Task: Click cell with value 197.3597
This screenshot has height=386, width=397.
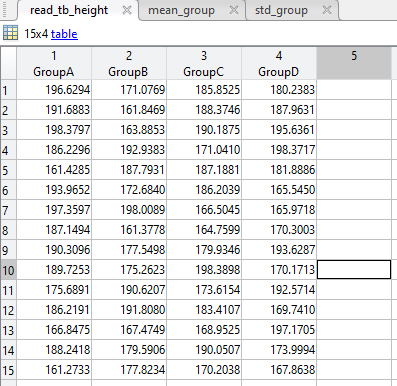Action: [x=54, y=210]
